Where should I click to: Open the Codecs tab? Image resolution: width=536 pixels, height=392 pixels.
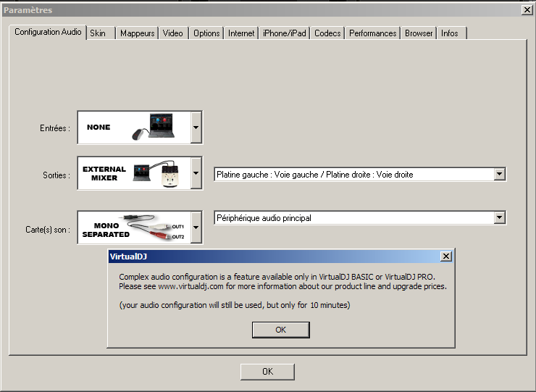(x=327, y=33)
